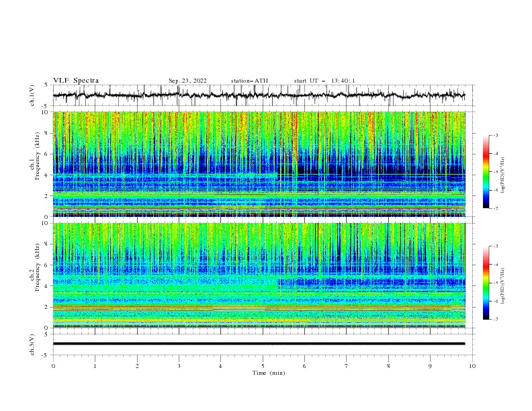Click the ch.1 frequency tick label "6"

[x=46, y=154]
